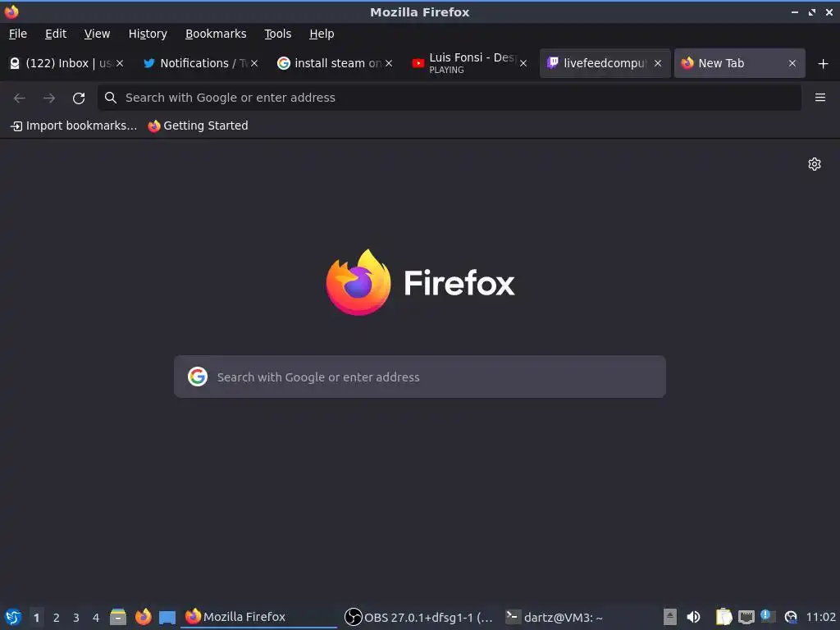840x630 pixels.
Task: Click show desktop icon in taskbar
Action: point(167,618)
